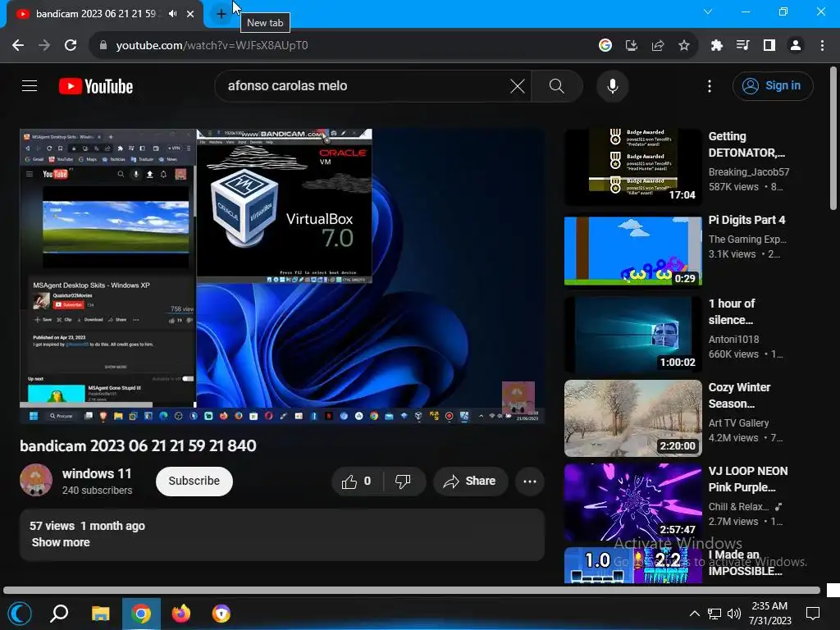
Task: Open Pi Digits Part 4 thumbnail
Action: tap(632, 251)
